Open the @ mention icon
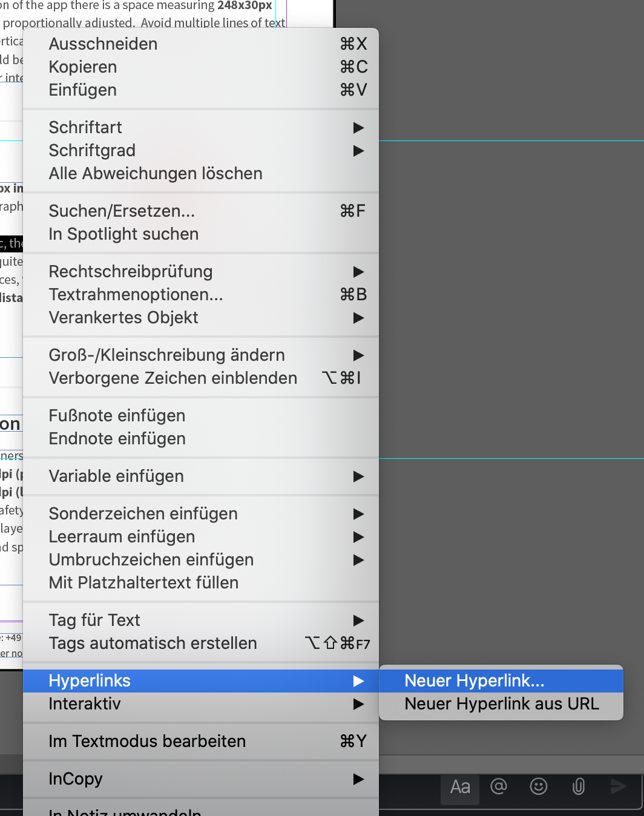 click(x=499, y=787)
